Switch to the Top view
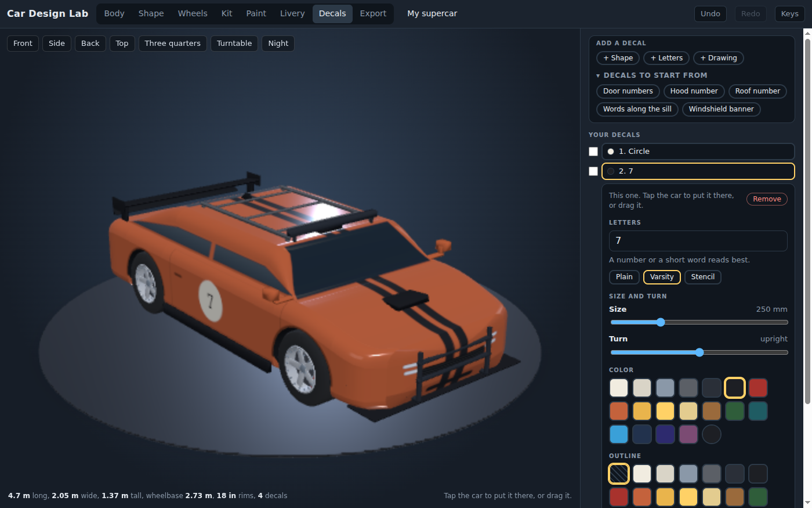The height and width of the screenshot is (508, 812). [x=122, y=44]
